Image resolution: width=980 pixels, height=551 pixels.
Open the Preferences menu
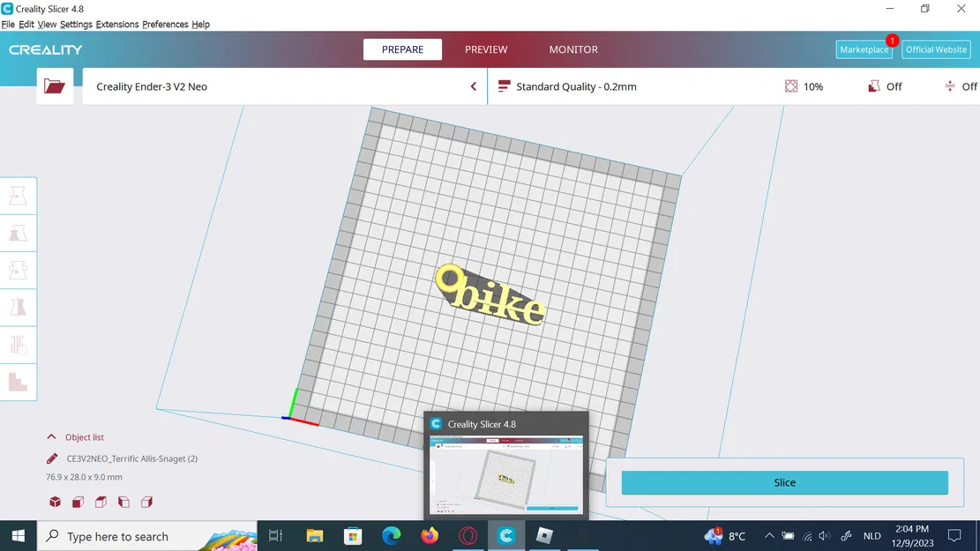coord(165,25)
